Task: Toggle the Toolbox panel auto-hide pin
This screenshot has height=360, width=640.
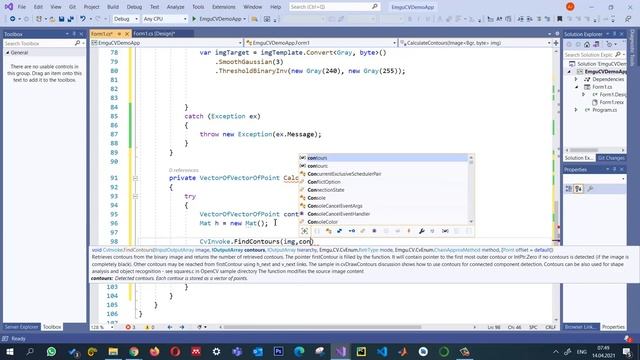Action: (x=74, y=34)
